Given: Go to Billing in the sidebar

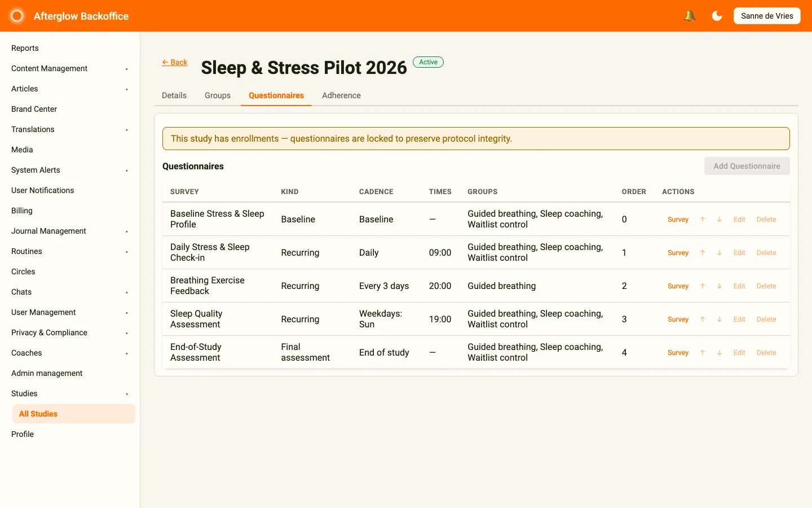Looking at the screenshot, I should point(70,211).
